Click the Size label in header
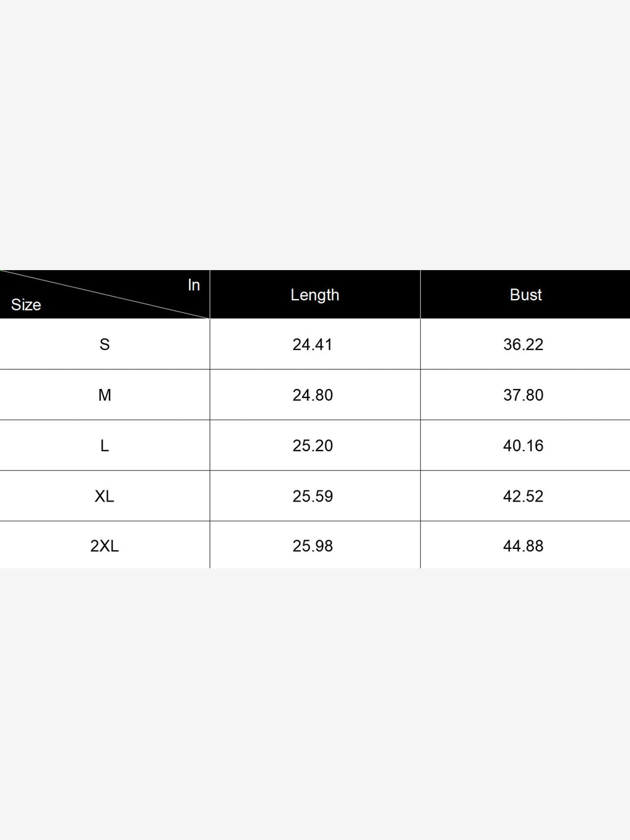Image resolution: width=630 pixels, height=840 pixels. (26, 305)
